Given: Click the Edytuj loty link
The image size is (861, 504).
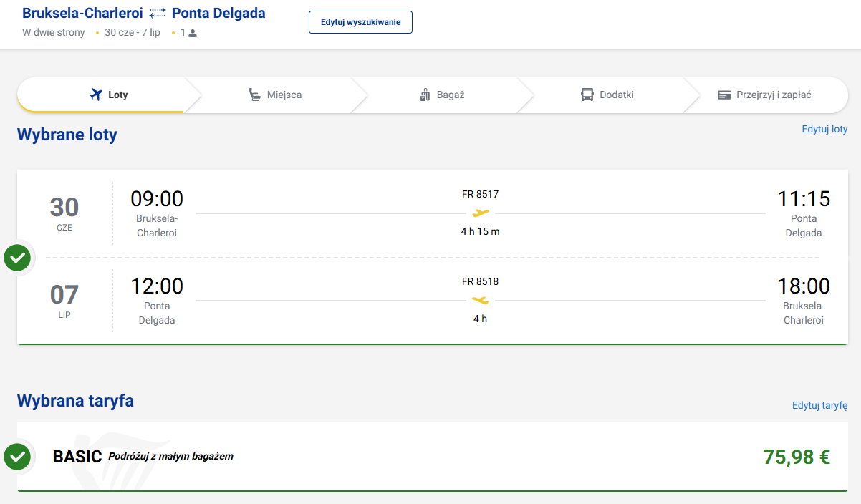Looking at the screenshot, I should click(x=824, y=130).
